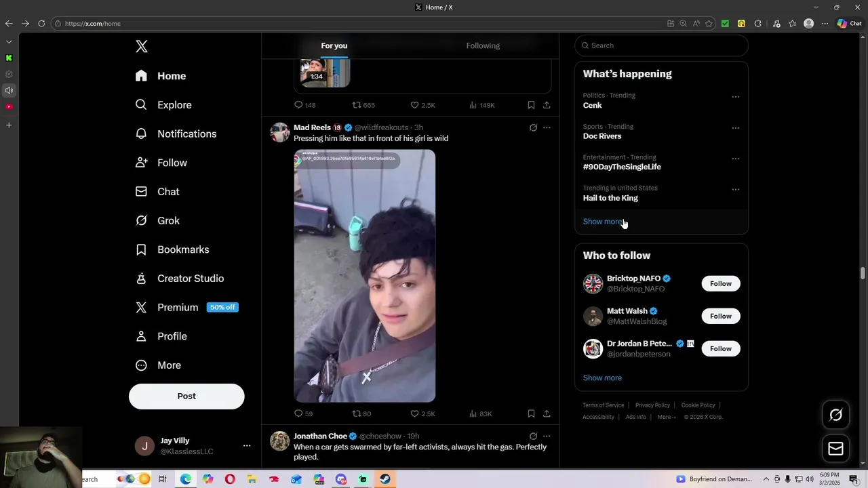View analytics of Mad Reels post (83K)
Viewport: 868px width, 488px height.
[x=481, y=413]
